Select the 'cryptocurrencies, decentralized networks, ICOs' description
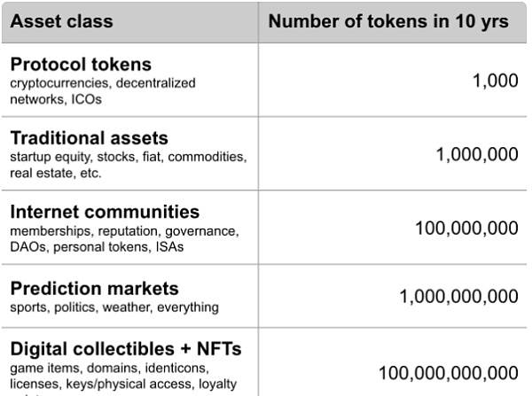 103,91
